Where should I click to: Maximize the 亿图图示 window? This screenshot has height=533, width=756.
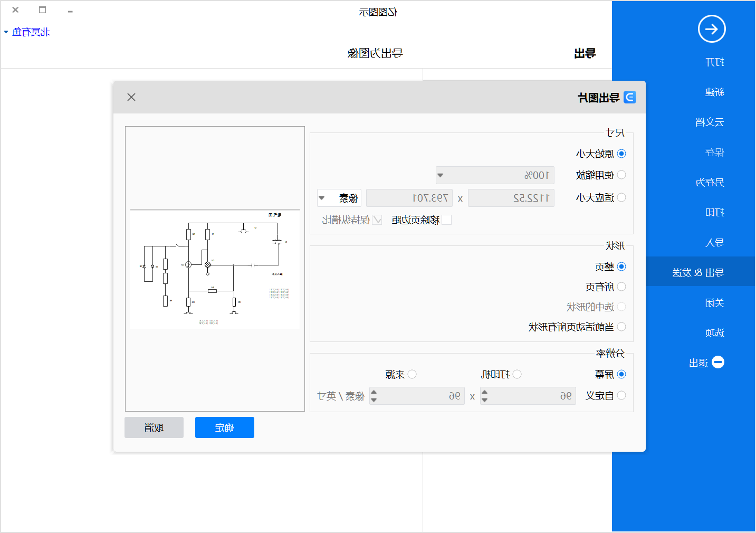(43, 9)
